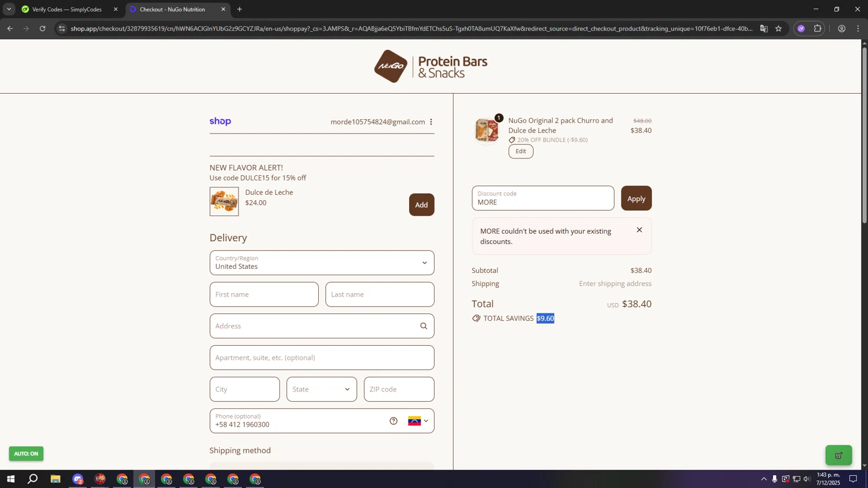The image size is (868, 488).
Task: Click the Dulce de Leche product thumbnail
Action: pos(224,201)
